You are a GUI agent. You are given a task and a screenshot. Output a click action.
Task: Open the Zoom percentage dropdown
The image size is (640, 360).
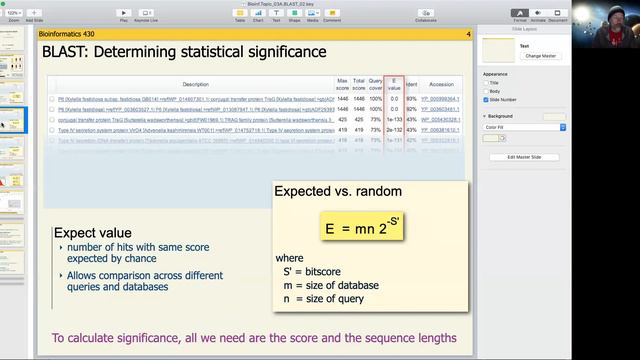(14, 13)
